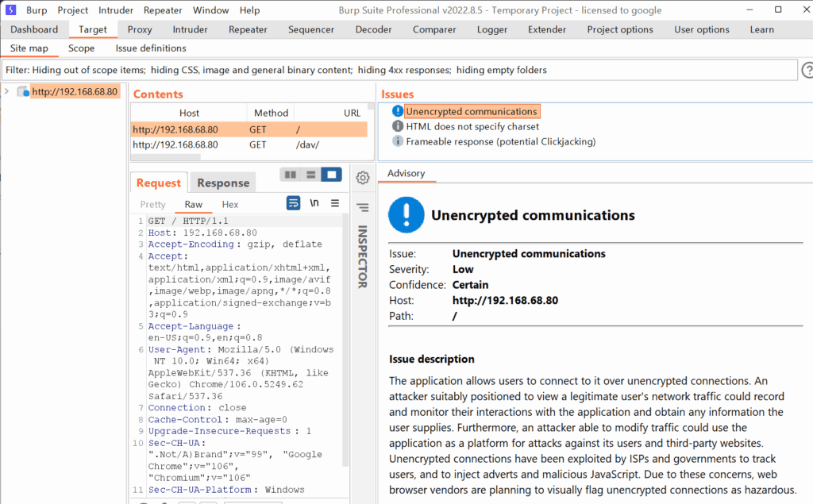The height and width of the screenshot is (504, 813).
Task: Select the combined tabbed view layout icon
Action: click(331, 175)
